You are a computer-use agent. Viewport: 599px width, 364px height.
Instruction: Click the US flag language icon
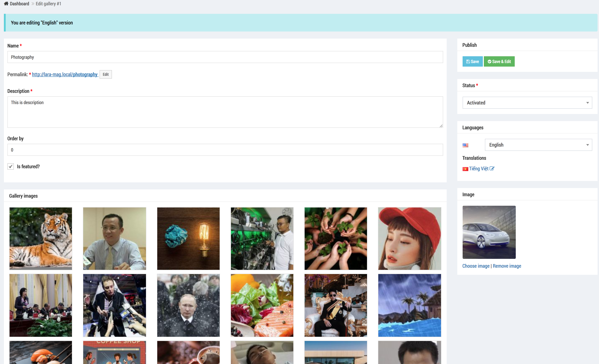coord(465,145)
